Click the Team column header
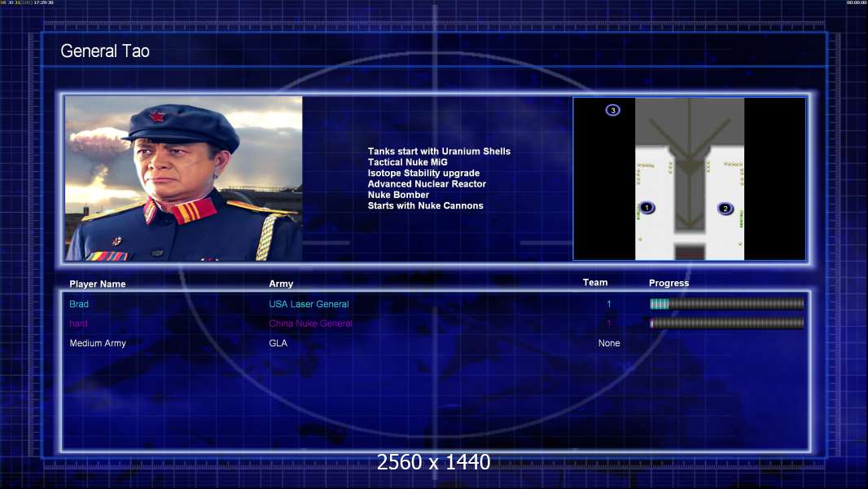The width and height of the screenshot is (868, 489). coord(595,283)
